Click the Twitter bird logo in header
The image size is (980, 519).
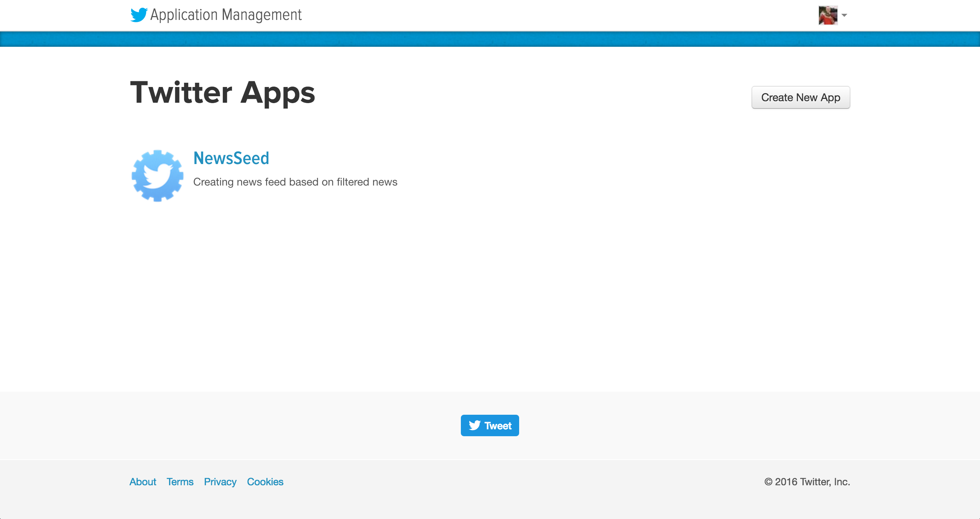139,15
